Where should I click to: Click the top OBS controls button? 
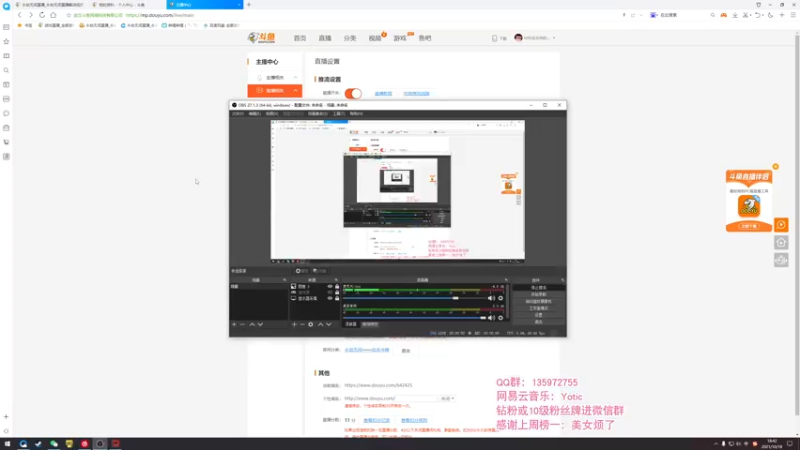(x=538, y=288)
